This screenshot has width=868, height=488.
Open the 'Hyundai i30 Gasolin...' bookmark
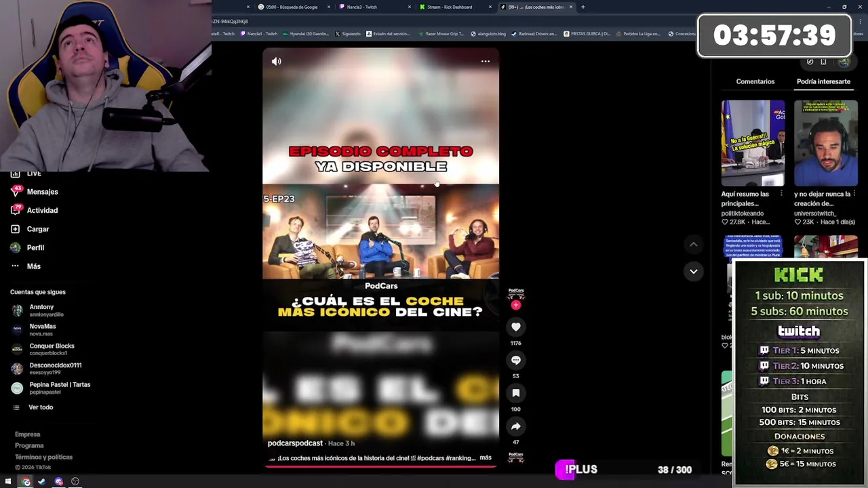[305, 33]
